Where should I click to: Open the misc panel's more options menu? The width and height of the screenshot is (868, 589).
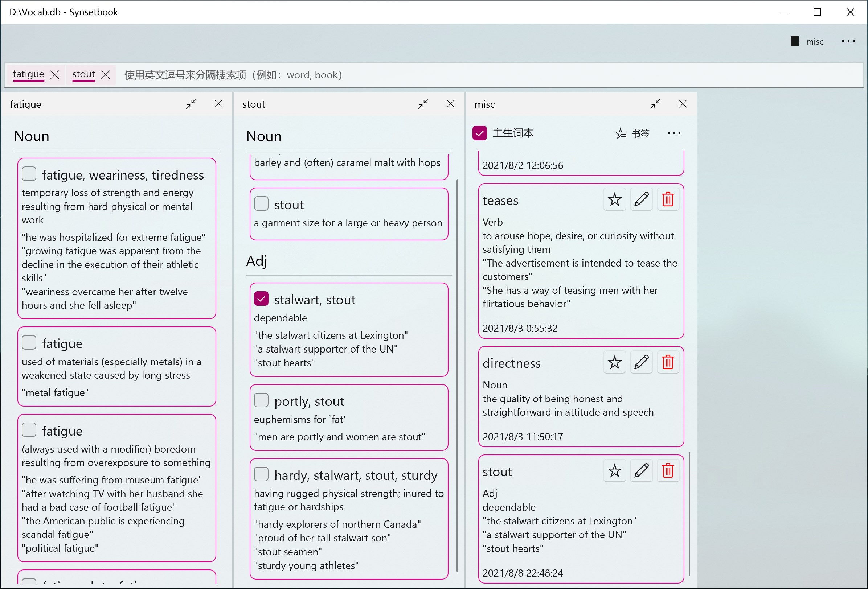coord(674,133)
